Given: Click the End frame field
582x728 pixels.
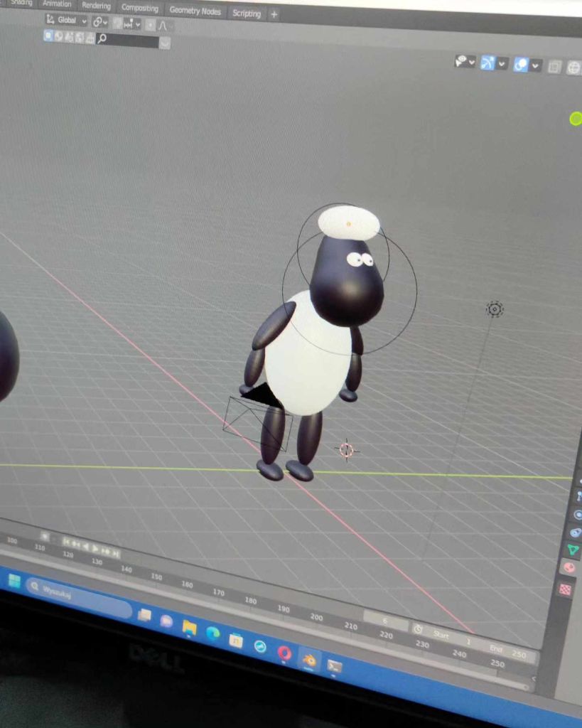Looking at the screenshot, I should (x=509, y=651).
